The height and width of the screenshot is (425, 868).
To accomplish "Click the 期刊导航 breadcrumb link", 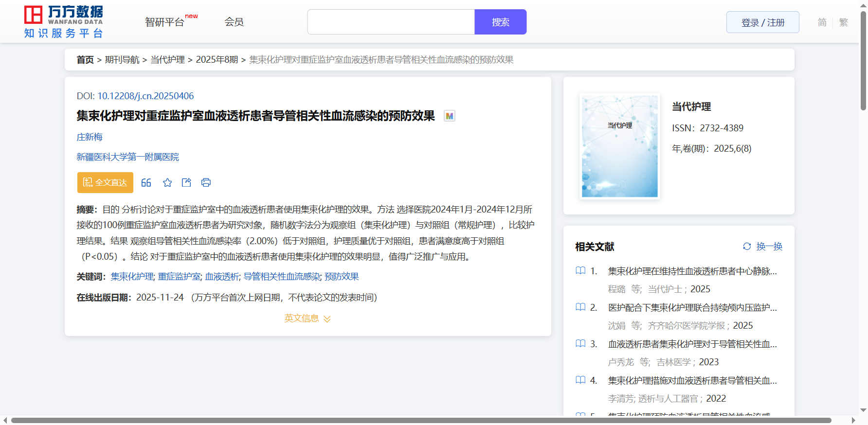I will [x=122, y=60].
